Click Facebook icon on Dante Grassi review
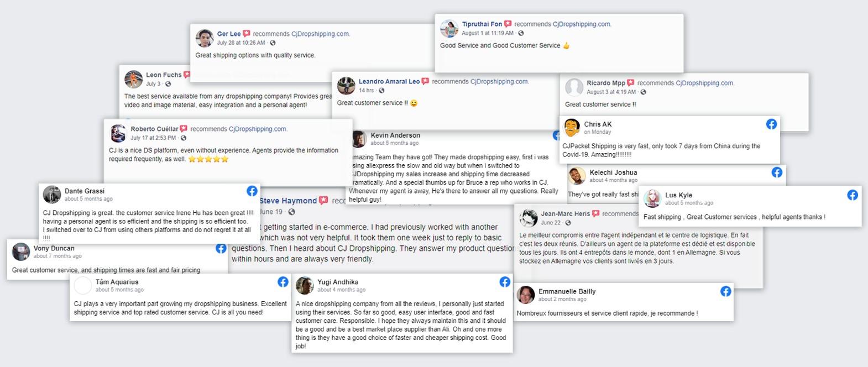The width and height of the screenshot is (868, 367). tap(252, 191)
